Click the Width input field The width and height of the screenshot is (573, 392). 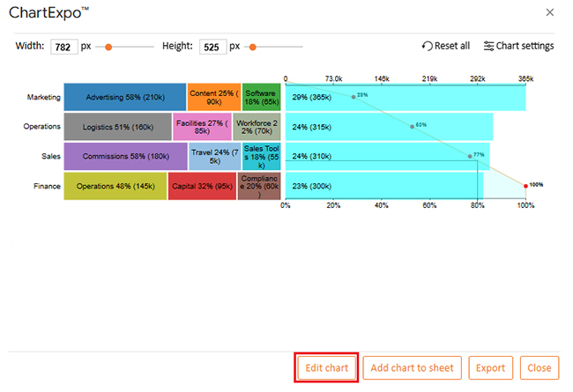63,47
